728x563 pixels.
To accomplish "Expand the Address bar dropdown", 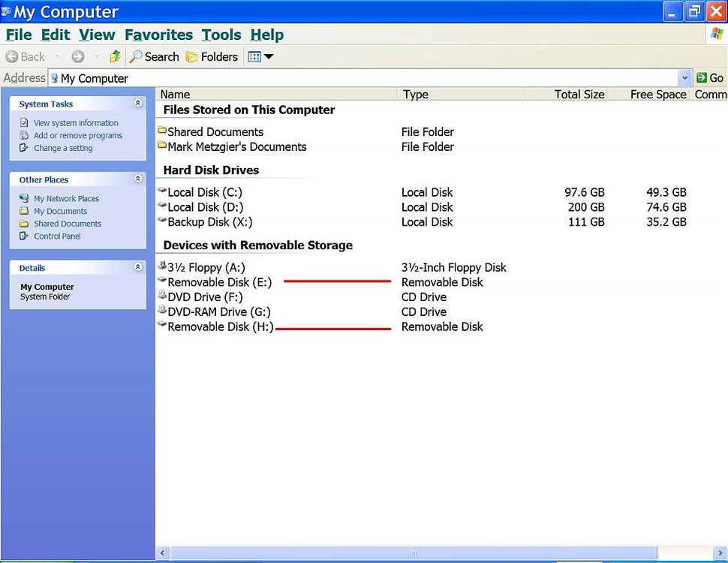I will (684, 78).
